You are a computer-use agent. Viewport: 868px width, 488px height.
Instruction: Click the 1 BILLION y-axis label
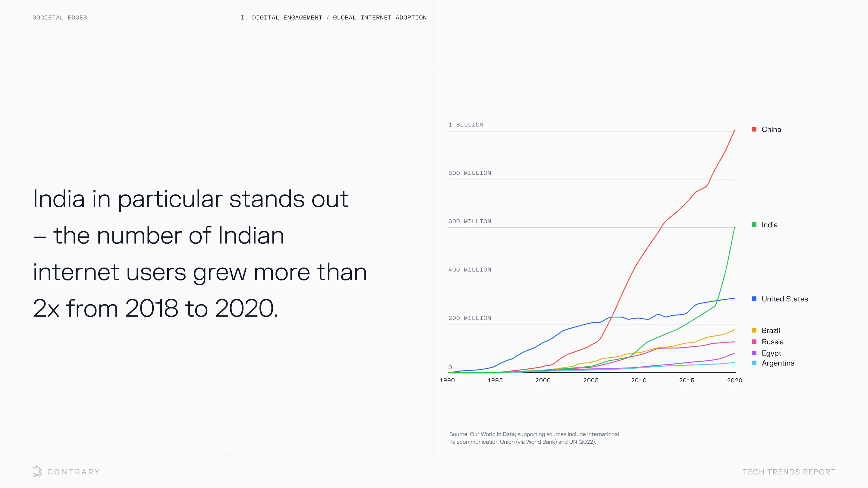(x=466, y=125)
